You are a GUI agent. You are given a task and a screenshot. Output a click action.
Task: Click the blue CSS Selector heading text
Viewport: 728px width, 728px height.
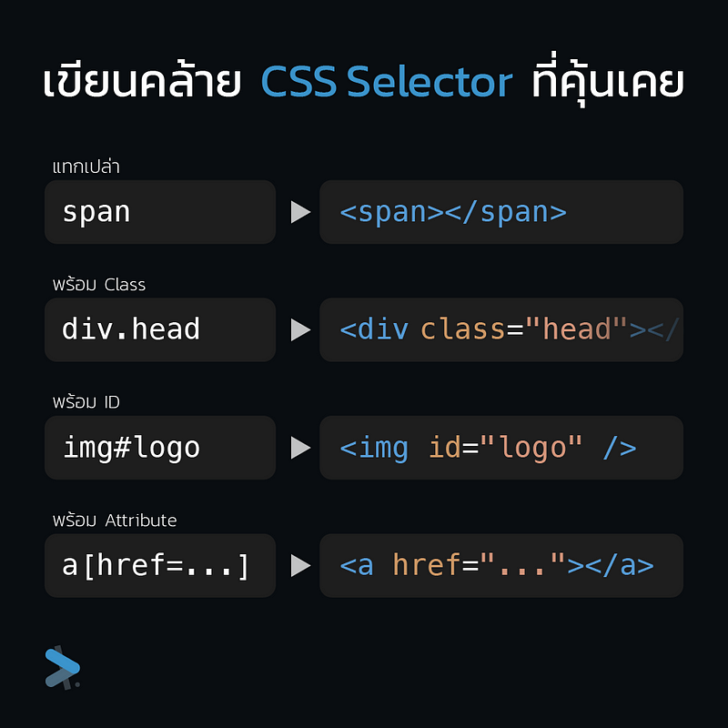click(387, 81)
